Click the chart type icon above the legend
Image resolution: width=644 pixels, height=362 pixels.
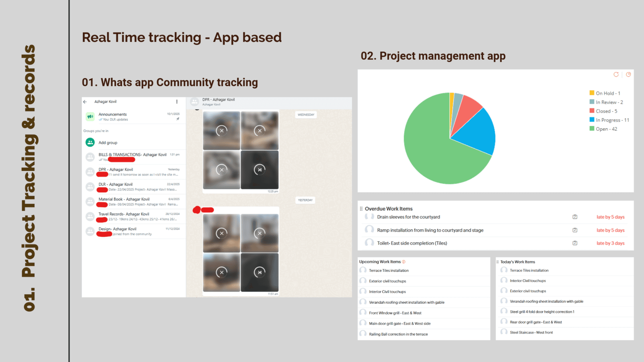click(628, 74)
